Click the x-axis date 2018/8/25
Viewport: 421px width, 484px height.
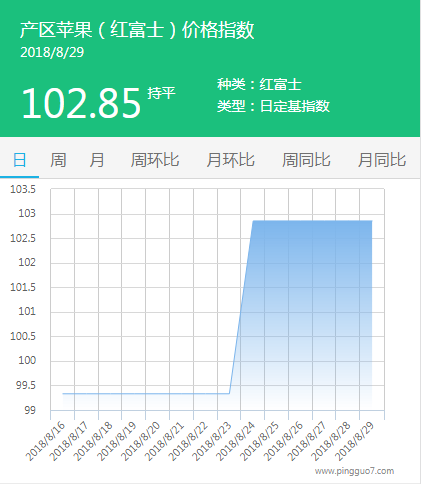(x=260, y=441)
